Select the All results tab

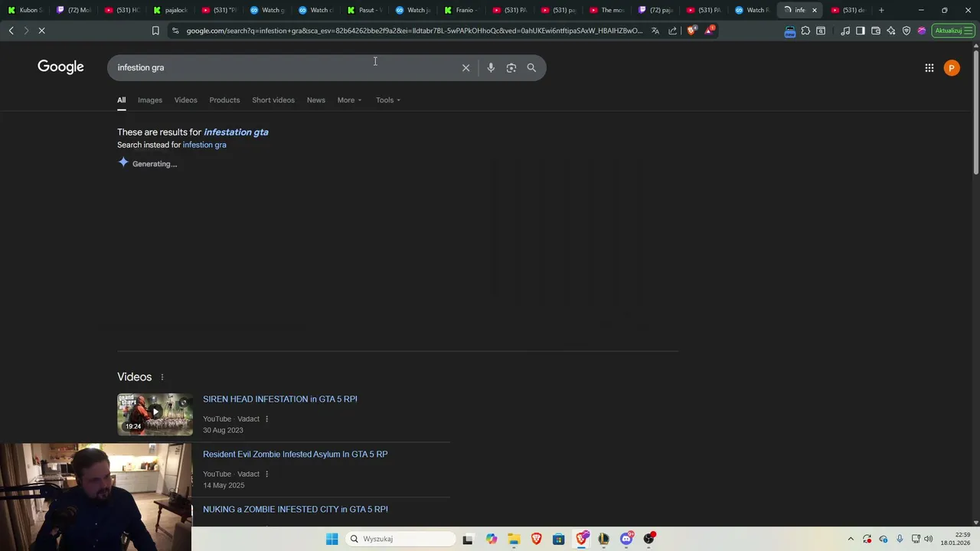pyautogui.click(x=121, y=100)
